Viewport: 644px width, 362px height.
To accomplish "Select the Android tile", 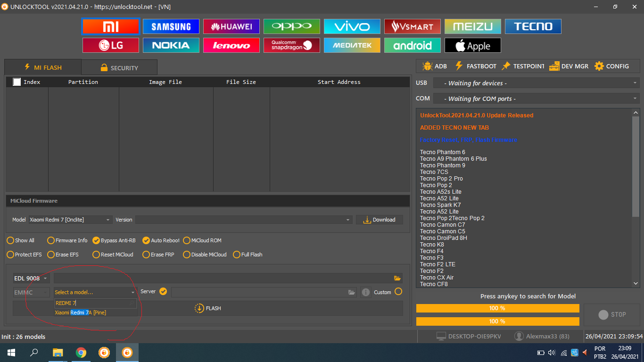I will click(x=413, y=45).
